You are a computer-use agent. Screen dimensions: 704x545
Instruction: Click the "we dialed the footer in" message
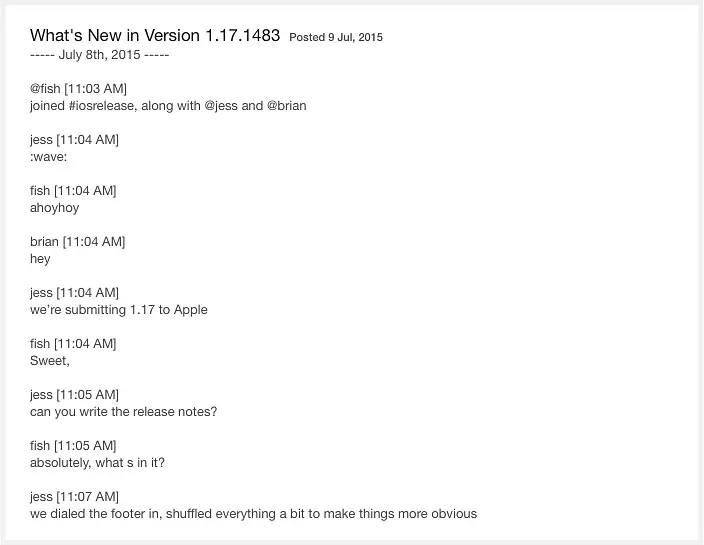pos(253,514)
